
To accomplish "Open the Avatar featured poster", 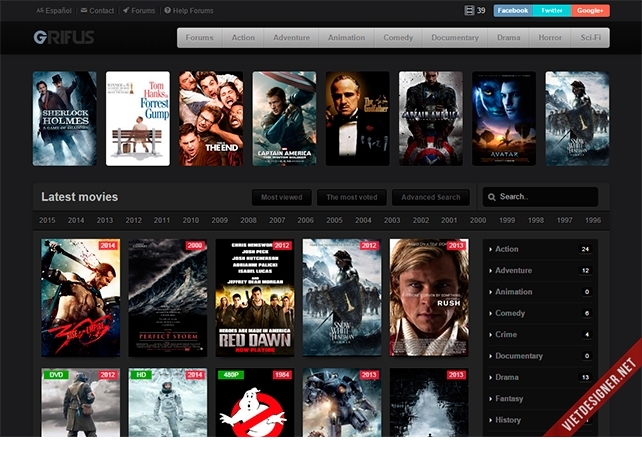I will (x=504, y=119).
